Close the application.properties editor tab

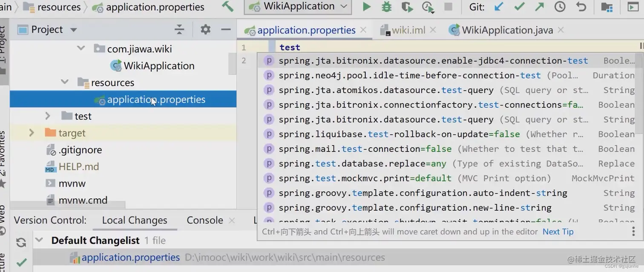pos(363,30)
